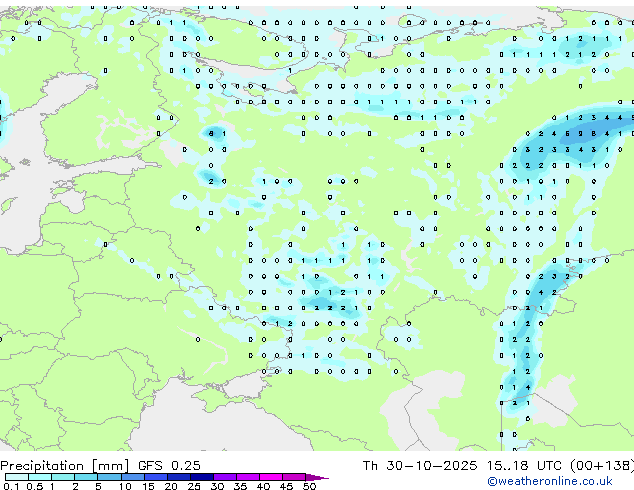Pick the 40–45 mm magenta legend box
The height and width of the screenshot is (490, 634).
271,477
